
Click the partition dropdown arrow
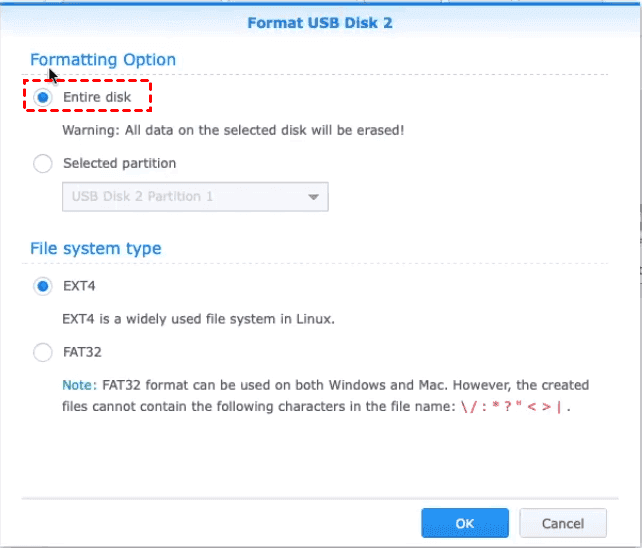[x=314, y=197]
